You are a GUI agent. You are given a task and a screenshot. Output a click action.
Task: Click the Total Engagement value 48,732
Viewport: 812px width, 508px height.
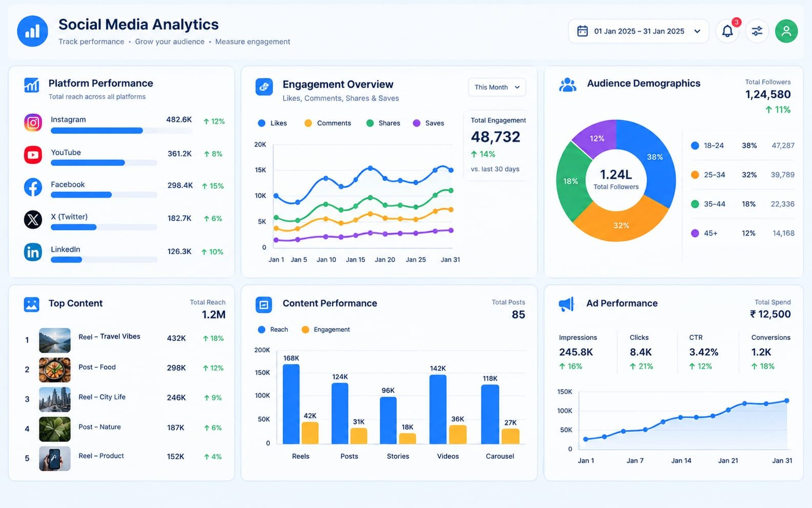pyautogui.click(x=496, y=137)
